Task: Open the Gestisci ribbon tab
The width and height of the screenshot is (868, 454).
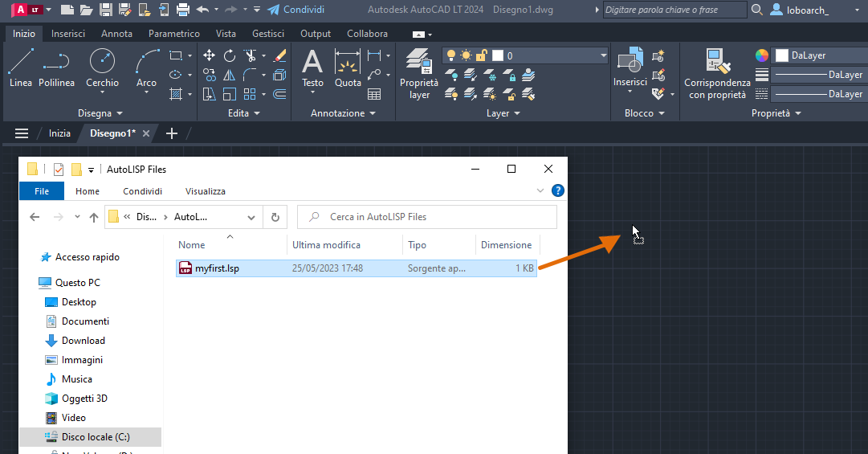Action: pos(268,34)
